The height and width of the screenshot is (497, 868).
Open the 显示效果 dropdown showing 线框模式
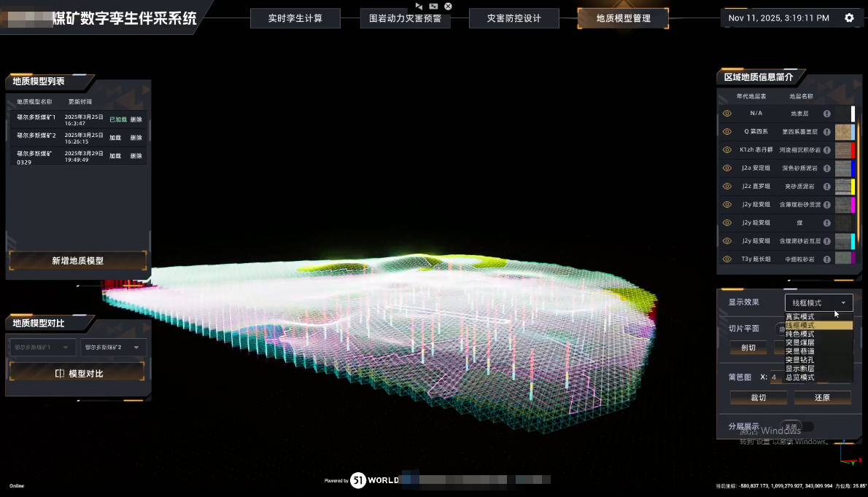(x=818, y=303)
